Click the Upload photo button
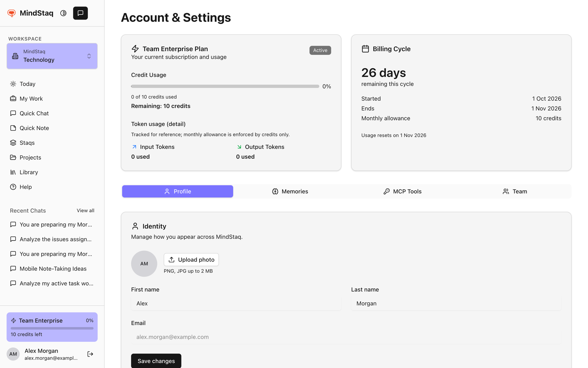Viewport: 588px width, 368px height. 191,260
